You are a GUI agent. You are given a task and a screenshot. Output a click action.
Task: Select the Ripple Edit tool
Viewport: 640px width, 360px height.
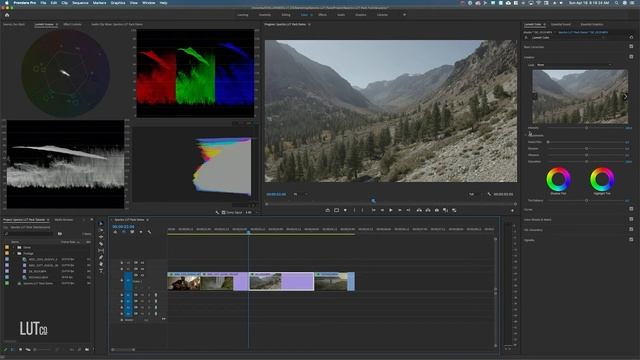(101, 237)
